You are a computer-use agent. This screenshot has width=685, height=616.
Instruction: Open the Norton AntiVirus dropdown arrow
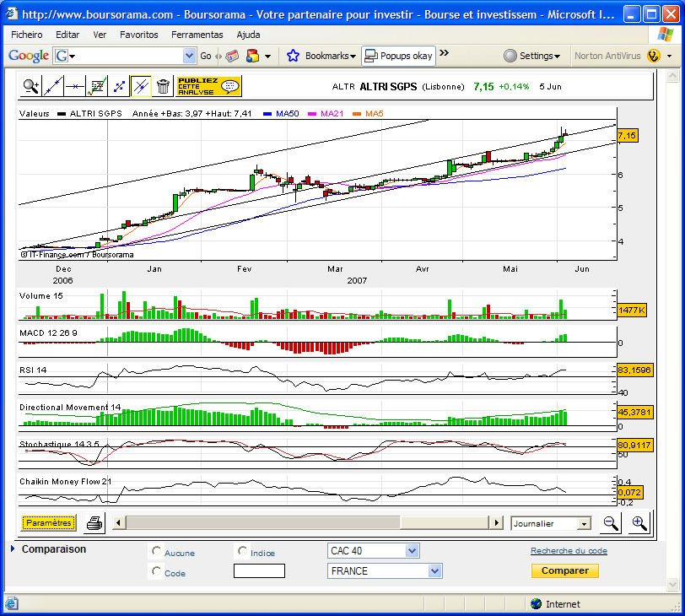coord(669,56)
